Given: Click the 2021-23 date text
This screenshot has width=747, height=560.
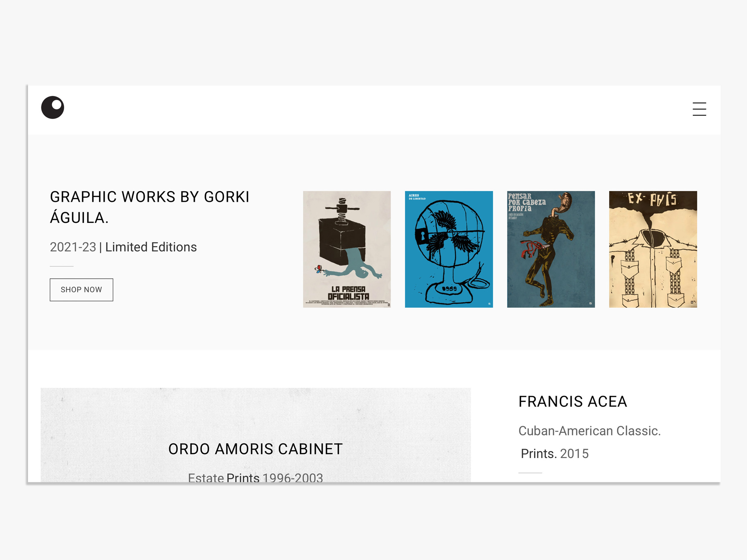Looking at the screenshot, I should 73,247.
